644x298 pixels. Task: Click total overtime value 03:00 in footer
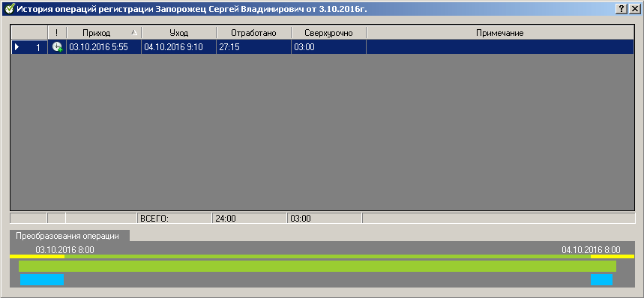[301, 219]
